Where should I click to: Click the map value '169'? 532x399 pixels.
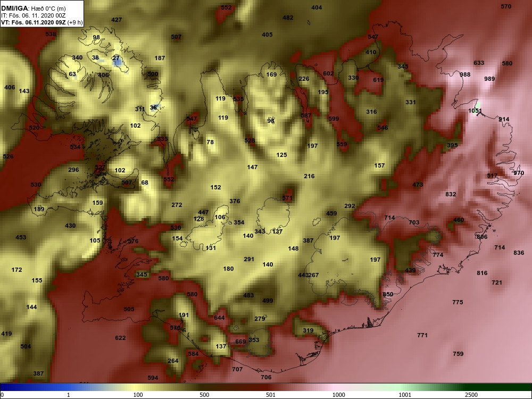271,74
